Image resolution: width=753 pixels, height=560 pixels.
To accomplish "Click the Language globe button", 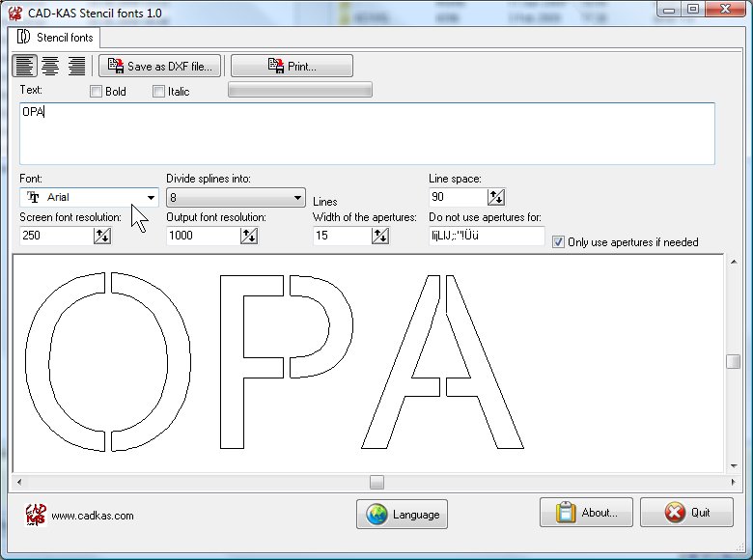I will pyautogui.click(x=403, y=514).
